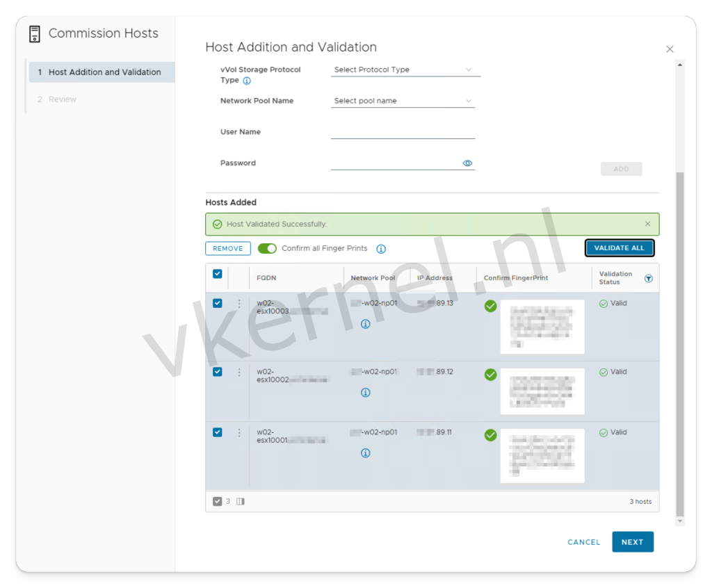The width and height of the screenshot is (712, 588).
Task: Open actions menu for w02-esx10003 host row
Action: 239,304
